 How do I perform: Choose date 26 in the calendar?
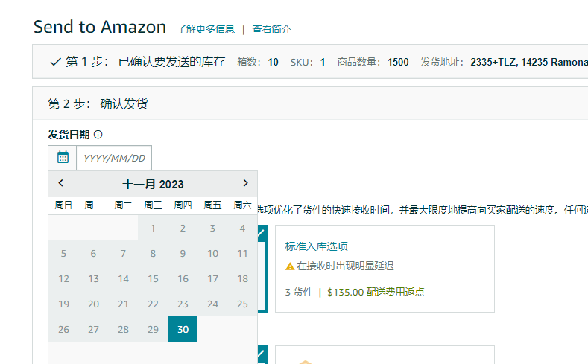pyautogui.click(x=63, y=329)
